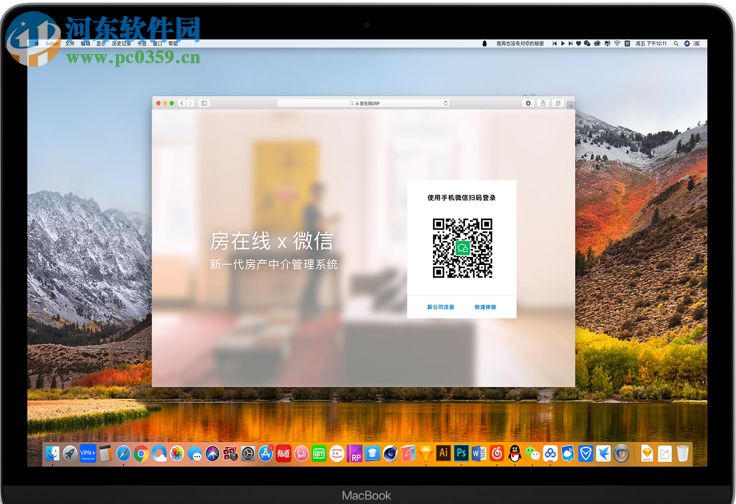Open Messages app in the Dock
This screenshot has height=504, width=736.
[x=195, y=454]
